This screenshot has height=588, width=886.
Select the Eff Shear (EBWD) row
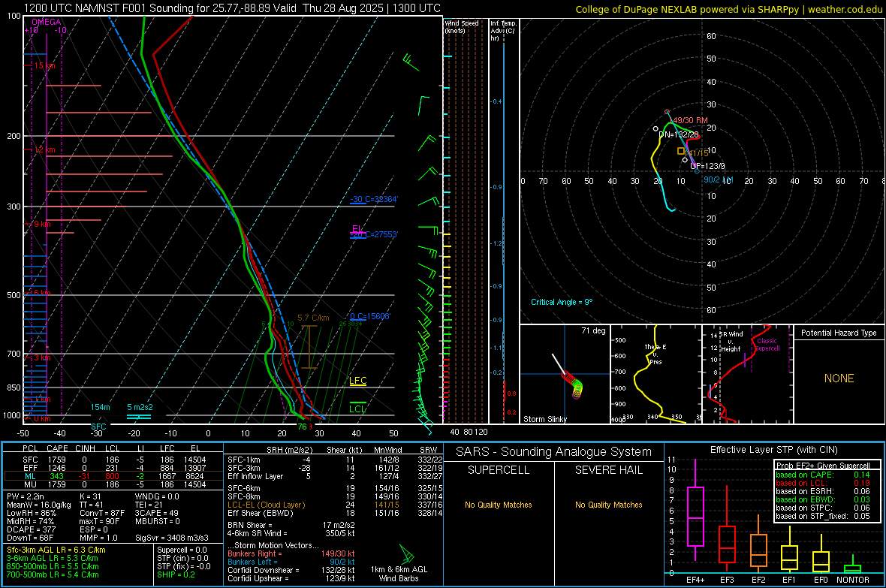tap(335, 513)
